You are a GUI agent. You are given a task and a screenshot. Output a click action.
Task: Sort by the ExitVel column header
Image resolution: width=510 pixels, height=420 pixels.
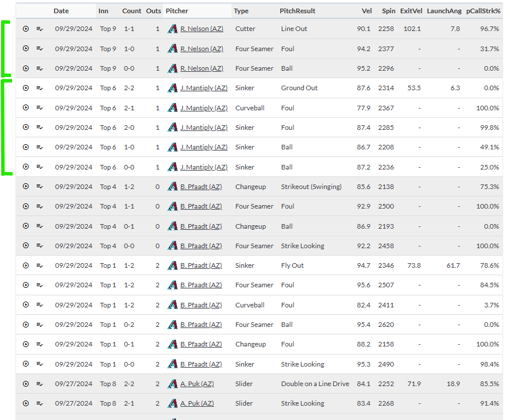(411, 11)
